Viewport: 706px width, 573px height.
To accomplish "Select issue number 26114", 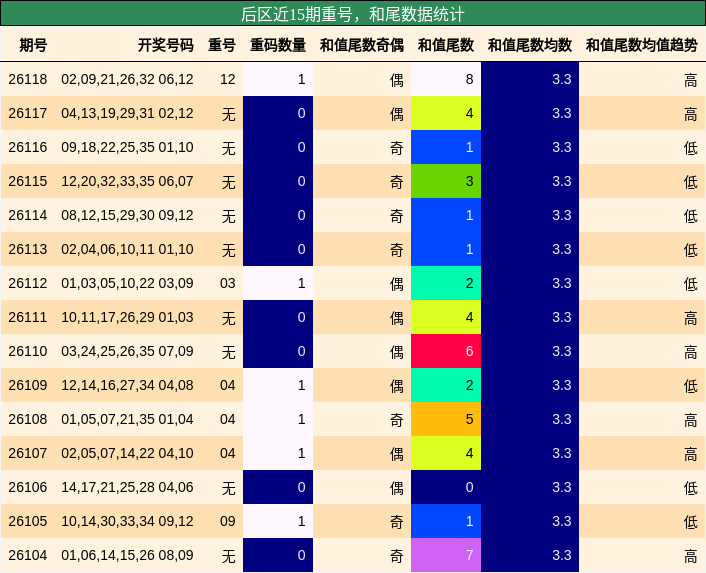I will tap(27, 215).
